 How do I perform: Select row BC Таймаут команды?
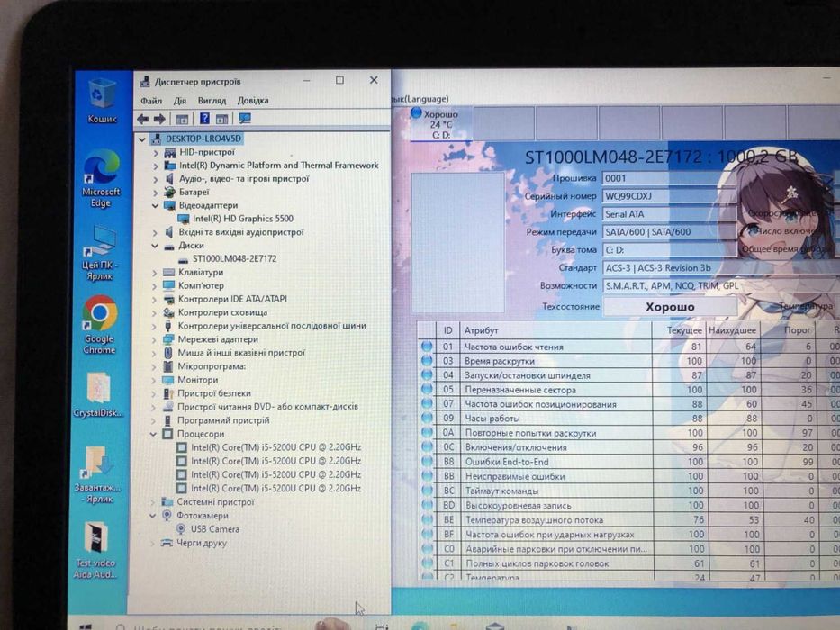click(x=628, y=490)
